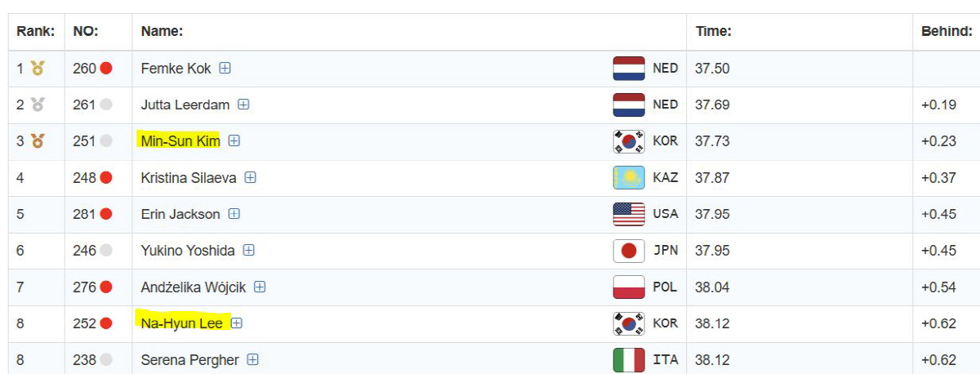
Task: Click the Japan flag for Yukino Yoshida
Action: (x=629, y=251)
